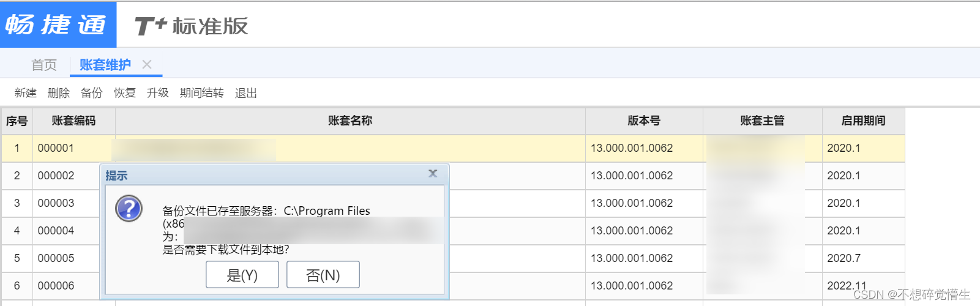Close the 提示 dialog with X

pyautogui.click(x=433, y=174)
